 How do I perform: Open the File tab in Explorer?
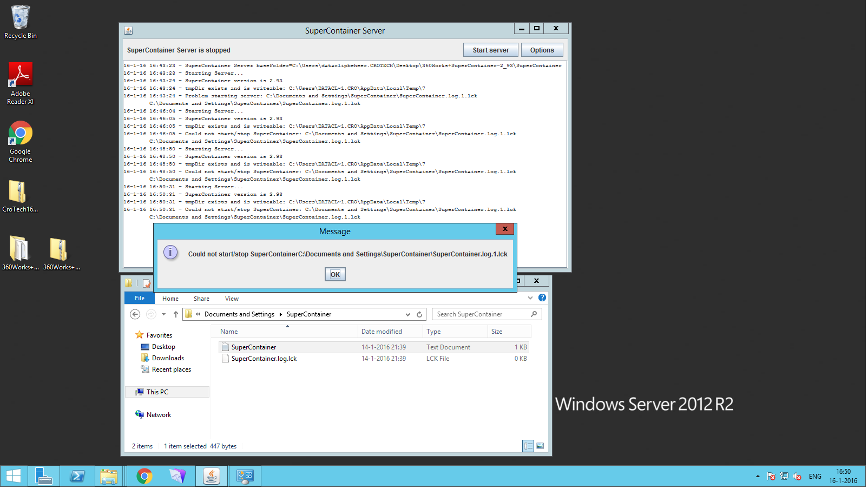(140, 299)
